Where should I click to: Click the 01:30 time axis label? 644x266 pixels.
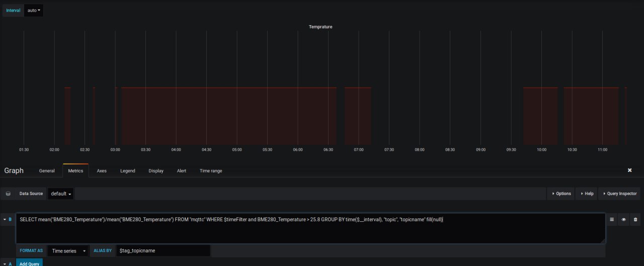pyautogui.click(x=24, y=150)
